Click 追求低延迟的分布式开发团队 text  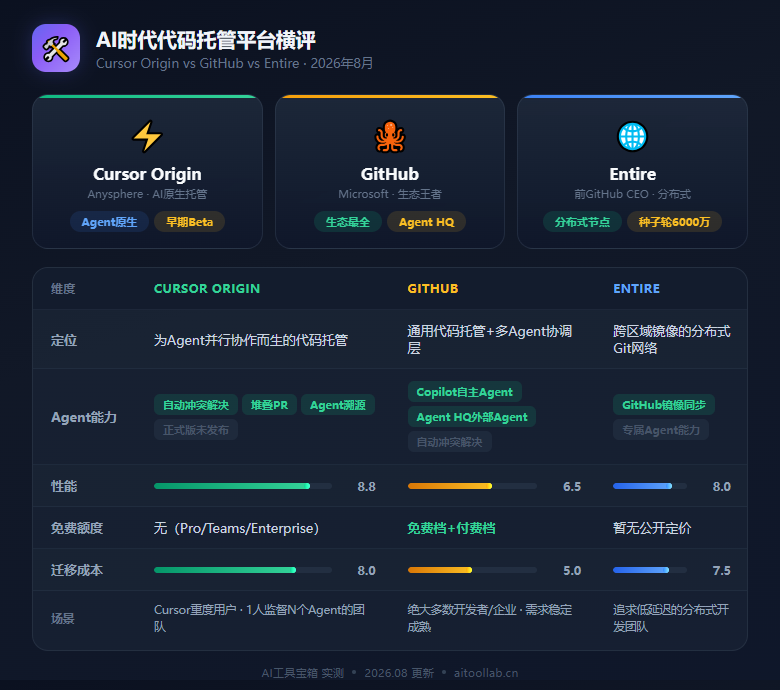click(x=671, y=618)
